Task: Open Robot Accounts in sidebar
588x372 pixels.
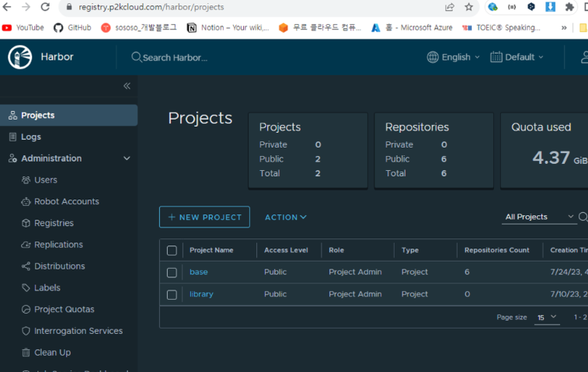Action: click(68, 201)
